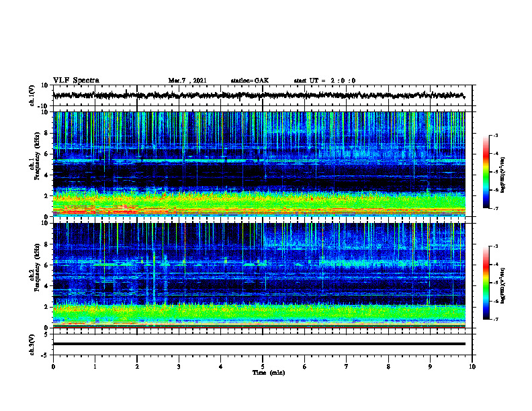Click the "ch.3(V)" axis label

click(x=32, y=345)
